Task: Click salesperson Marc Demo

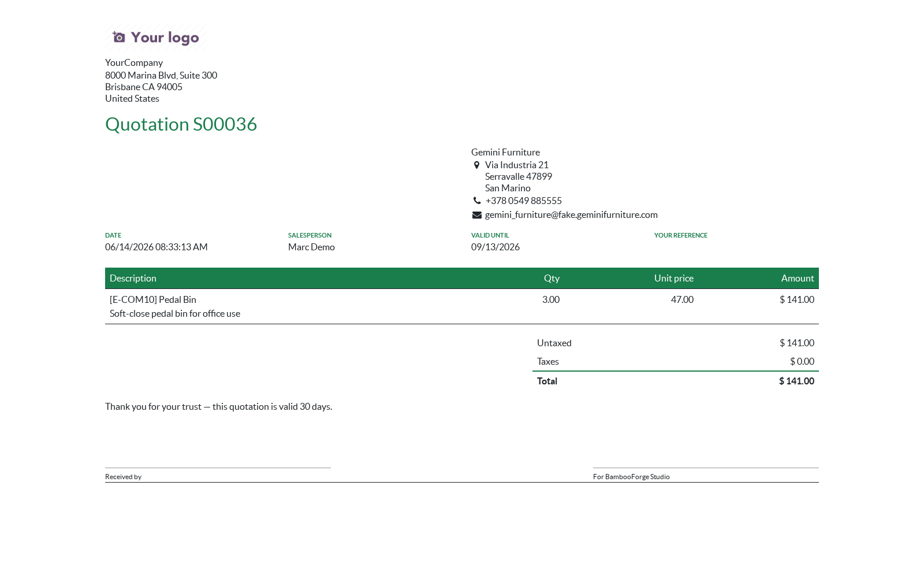Action: coord(311,247)
